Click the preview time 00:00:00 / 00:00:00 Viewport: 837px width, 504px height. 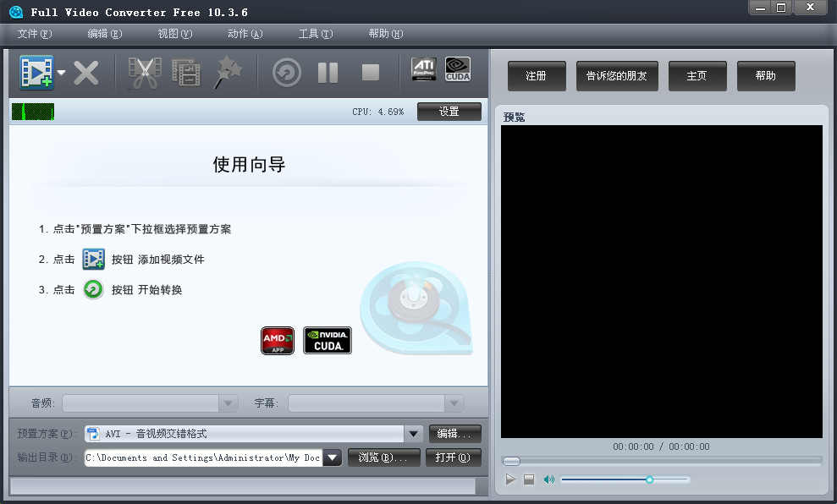[661, 446]
